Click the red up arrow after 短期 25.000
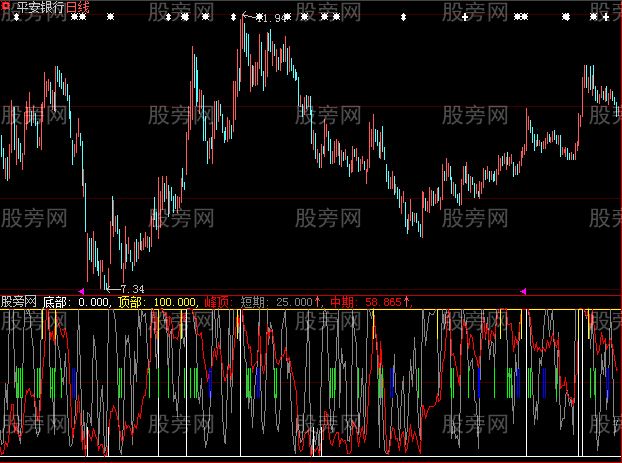 [319, 300]
